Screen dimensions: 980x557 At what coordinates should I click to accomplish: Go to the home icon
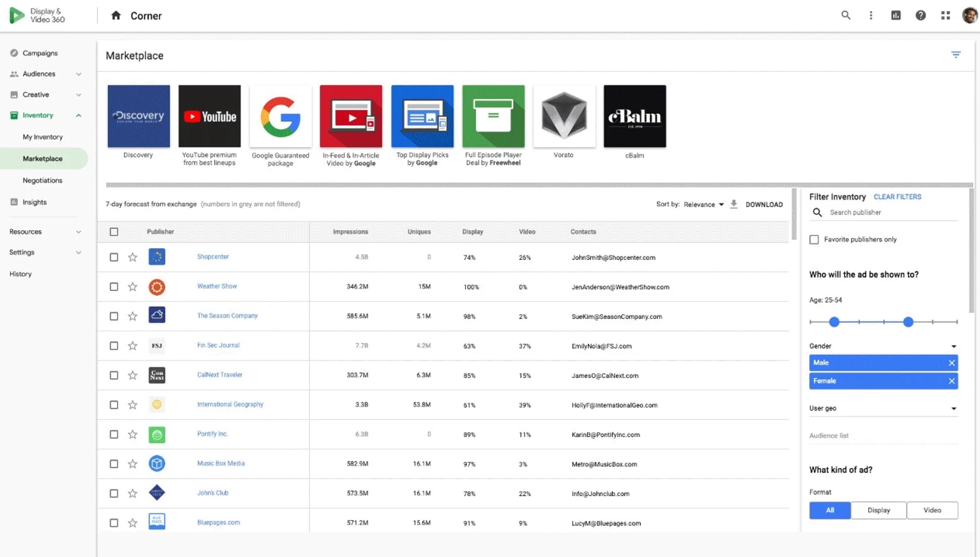tap(116, 16)
